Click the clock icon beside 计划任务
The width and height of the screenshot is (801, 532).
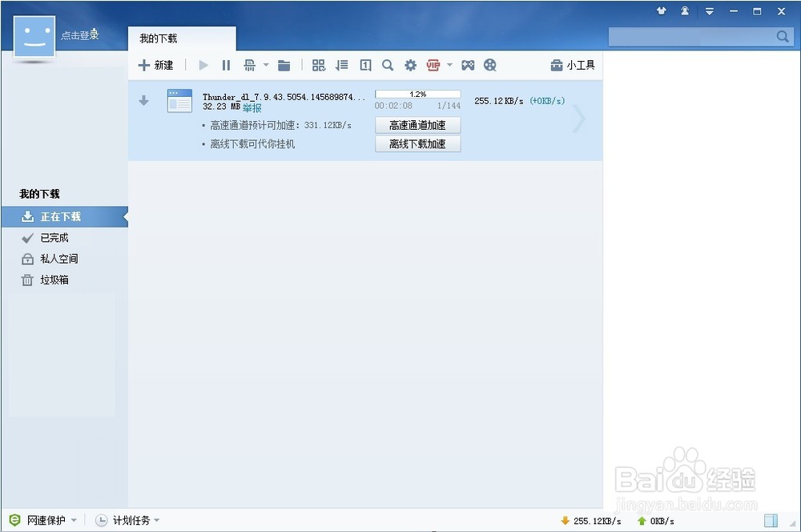coord(102,520)
